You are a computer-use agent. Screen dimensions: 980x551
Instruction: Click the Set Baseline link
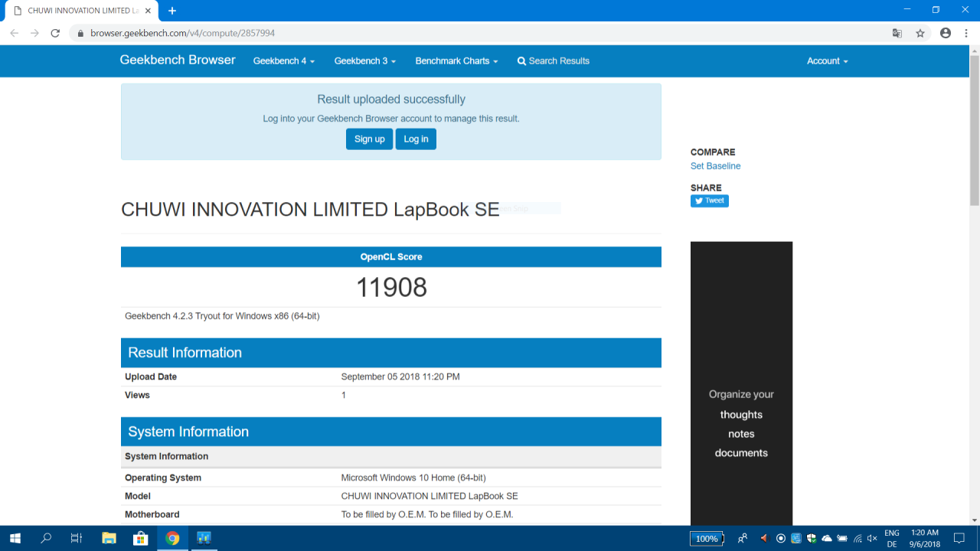(x=715, y=166)
